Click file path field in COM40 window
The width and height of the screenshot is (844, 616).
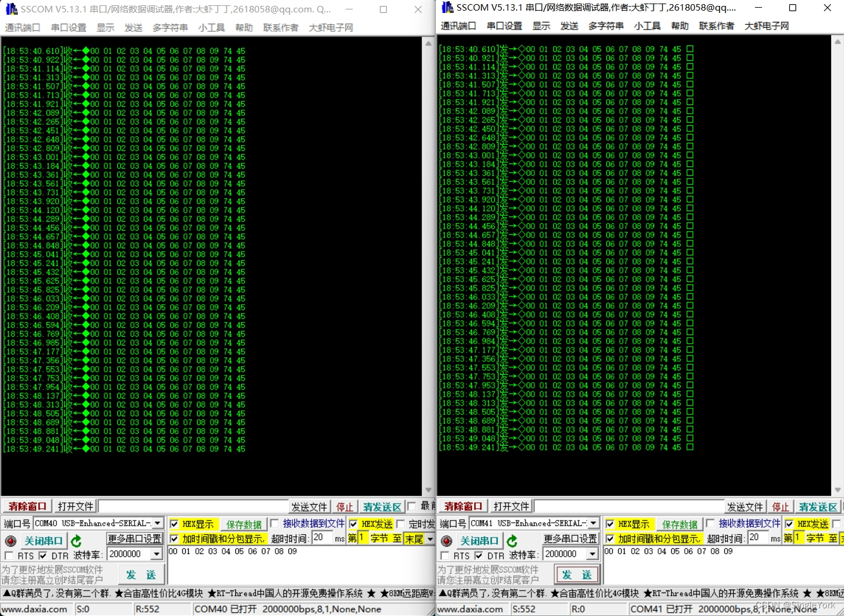(193, 506)
